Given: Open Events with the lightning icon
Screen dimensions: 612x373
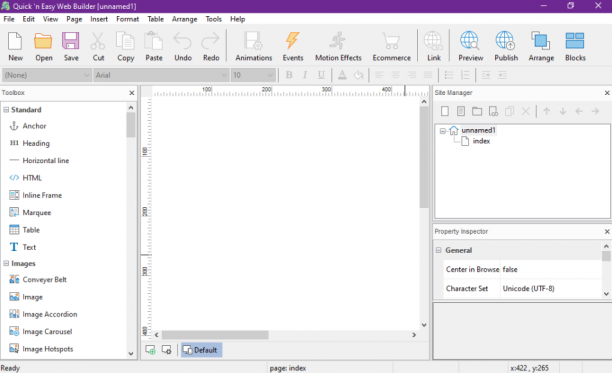Looking at the screenshot, I should click(x=293, y=46).
